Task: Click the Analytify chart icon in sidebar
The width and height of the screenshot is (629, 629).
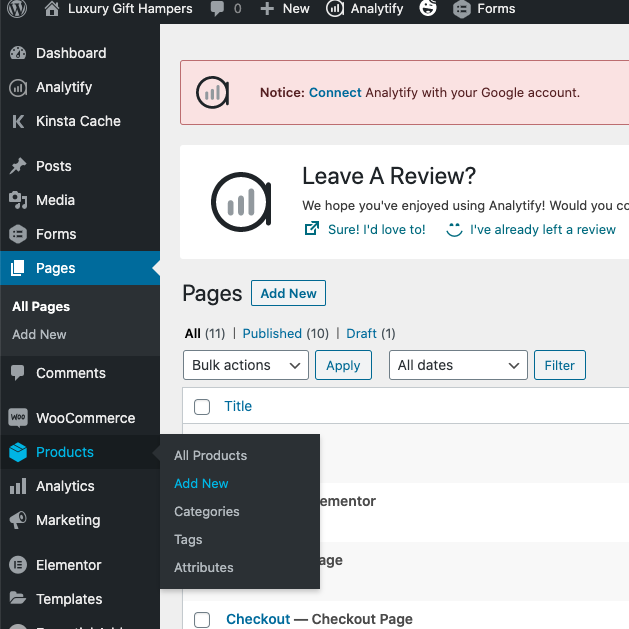Action: (18, 87)
